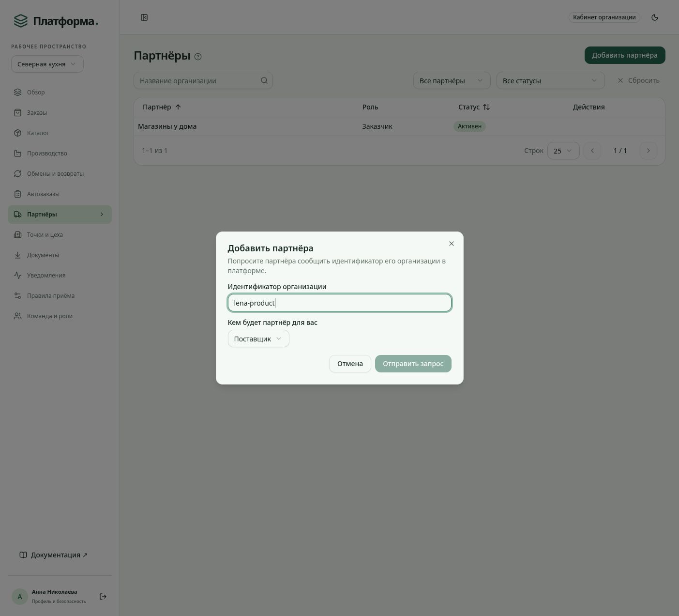This screenshot has width=679, height=616.
Task: Open Точки и цеха in the sidebar
Action: click(x=60, y=234)
